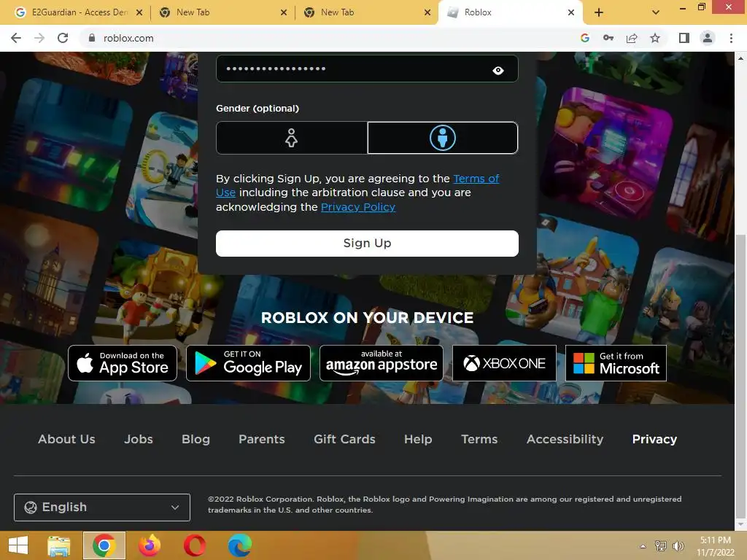Show hidden system tray icons

click(x=643, y=546)
